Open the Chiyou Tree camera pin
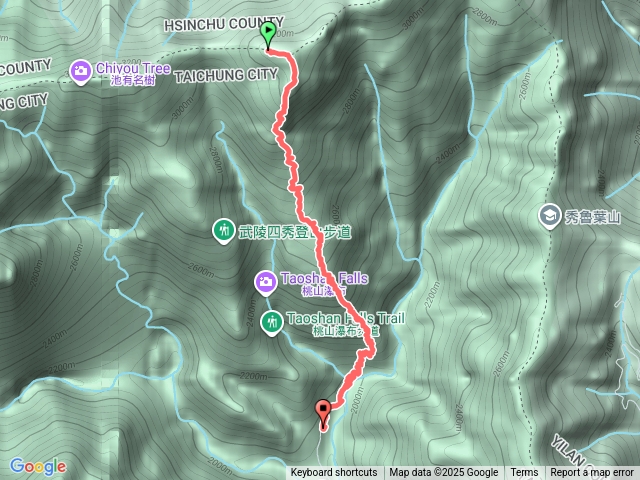Viewport: 640px width, 480px height. [80, 72]
